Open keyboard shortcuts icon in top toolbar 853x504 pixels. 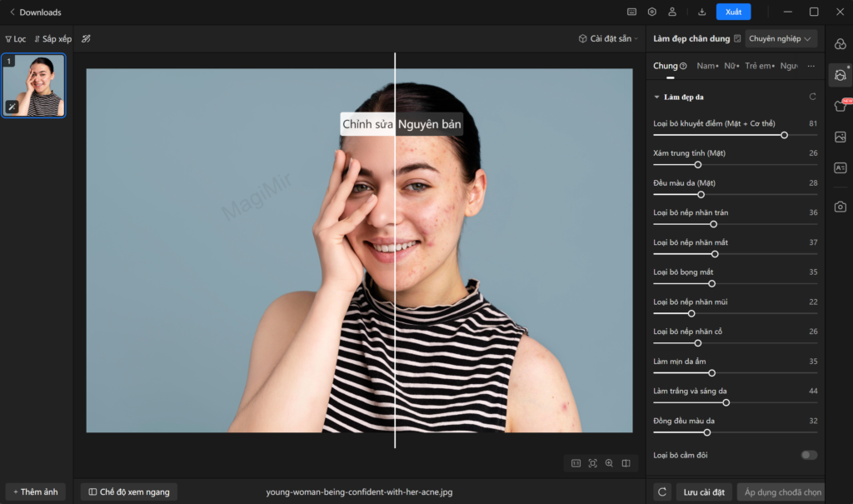tap(633, 12)
